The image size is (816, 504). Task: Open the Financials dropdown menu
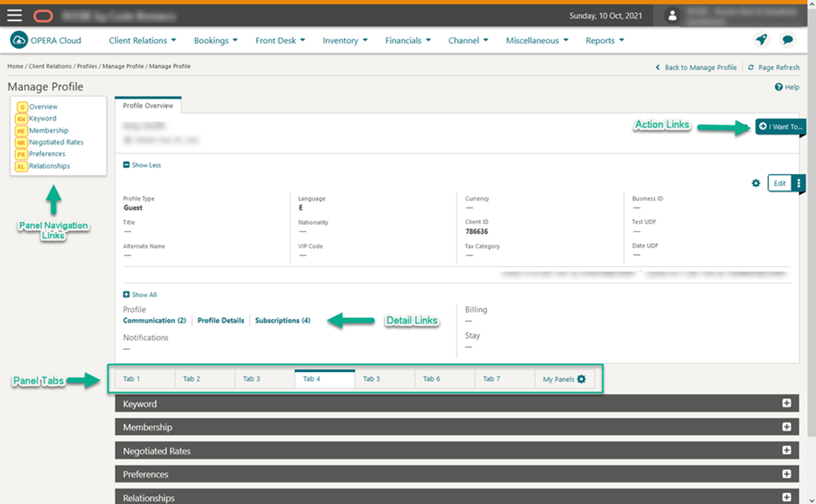point(407,41)
